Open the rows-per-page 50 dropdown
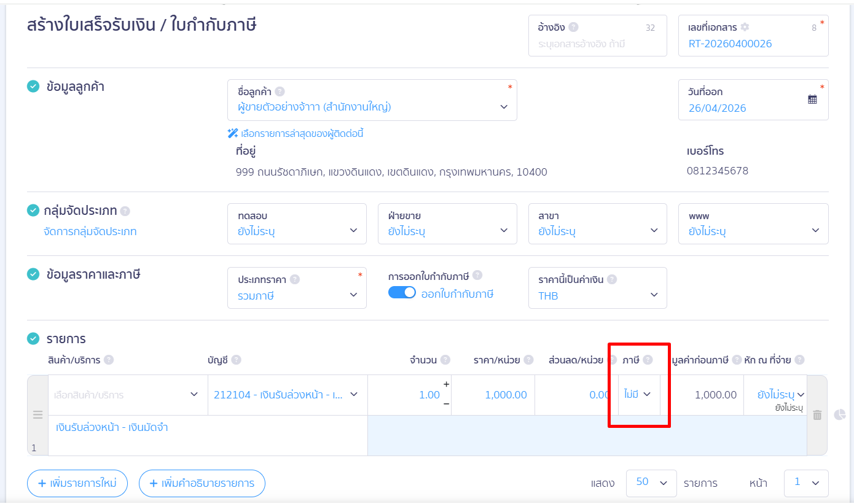This screenshot has height=504, width=854. (x=651, y=483)
